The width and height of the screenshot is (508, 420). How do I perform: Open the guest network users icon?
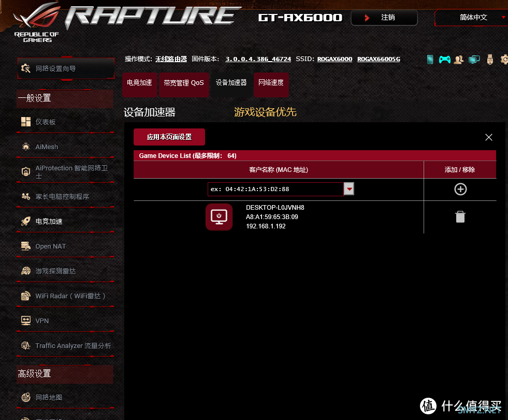(458, 60)
